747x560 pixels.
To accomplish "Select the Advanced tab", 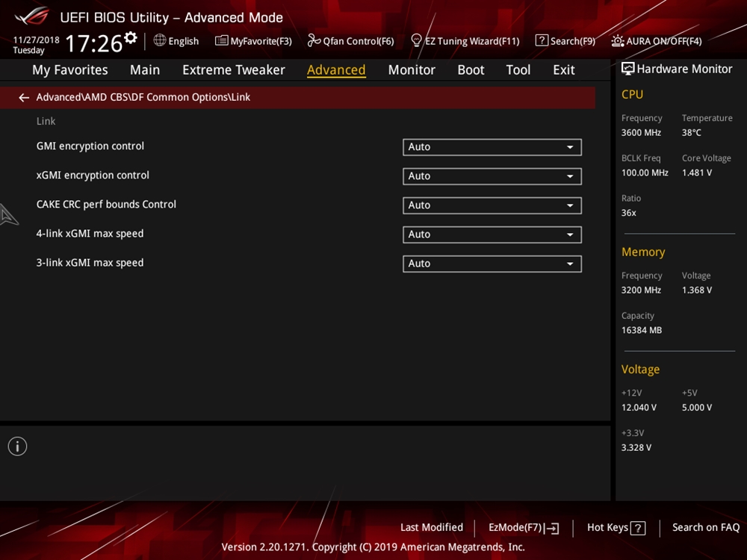I will 336,70.
